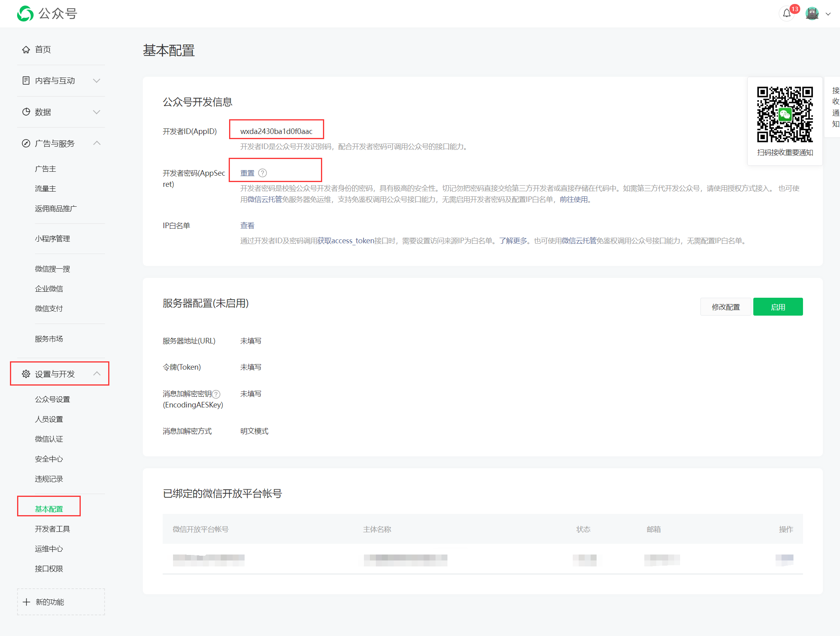Open 微信支付 in sidebar
The height and width of the screenshot is (636, 840).
[49, 309]
